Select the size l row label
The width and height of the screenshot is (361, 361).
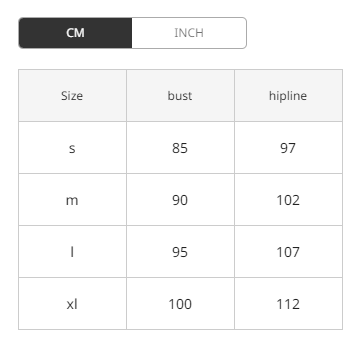(72, 252)
